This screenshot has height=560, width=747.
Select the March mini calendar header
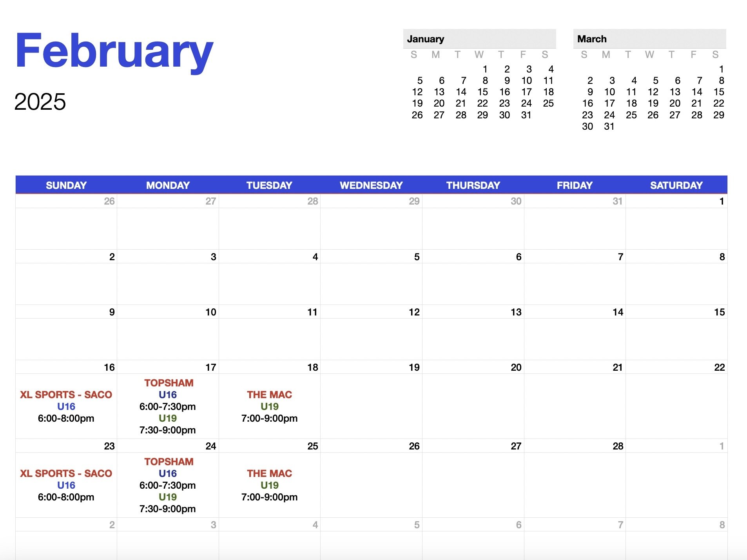tap(649, 39)
